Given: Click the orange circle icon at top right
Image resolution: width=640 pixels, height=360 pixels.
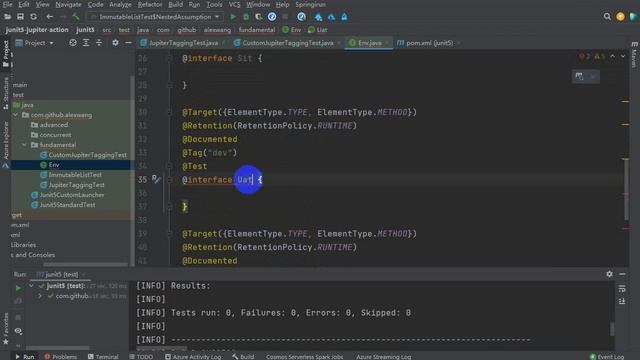Looking at the screenshot, I should point(620,17).
